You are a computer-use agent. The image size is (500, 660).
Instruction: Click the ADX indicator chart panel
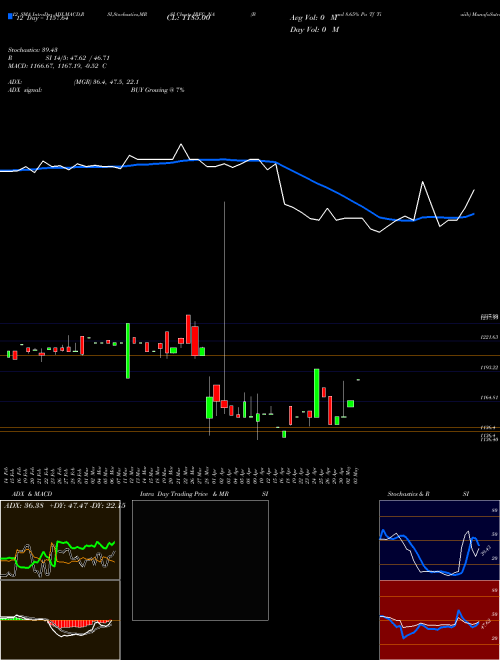click(60, 540)
